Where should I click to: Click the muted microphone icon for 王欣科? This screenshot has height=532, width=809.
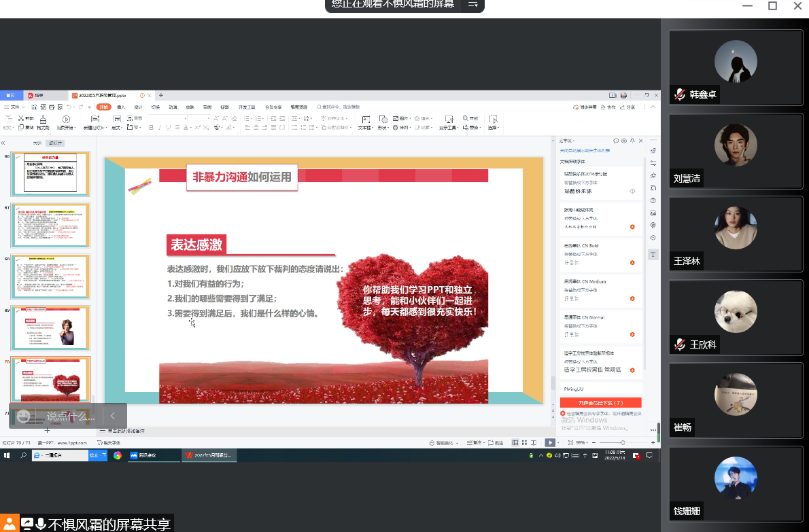pyautogui.click(x=679, y=344)
